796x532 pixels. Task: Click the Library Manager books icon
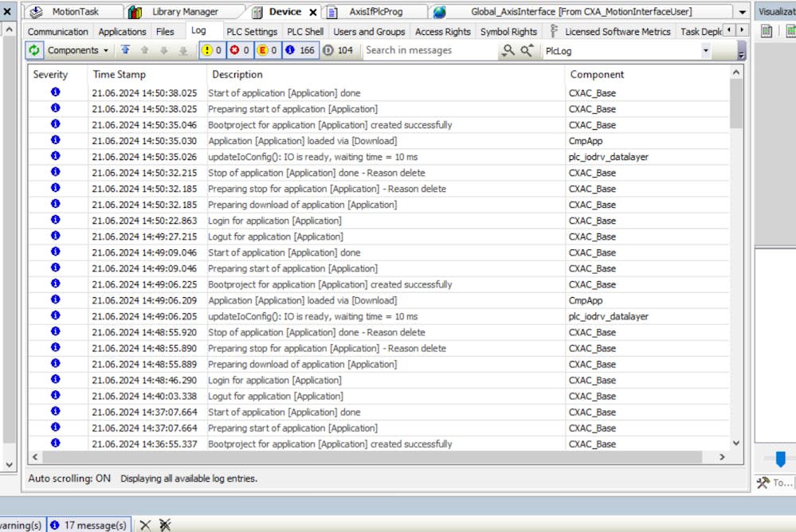point(135,12)
